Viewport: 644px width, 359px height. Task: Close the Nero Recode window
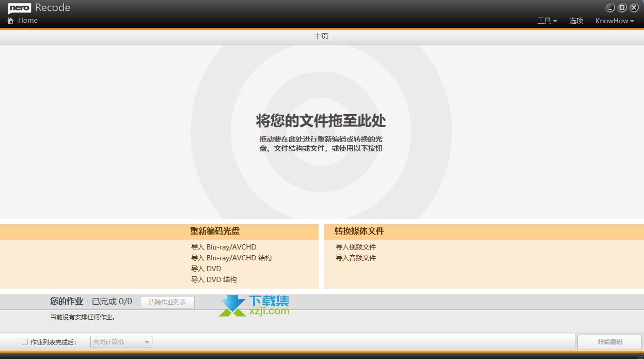pos(634,8)
